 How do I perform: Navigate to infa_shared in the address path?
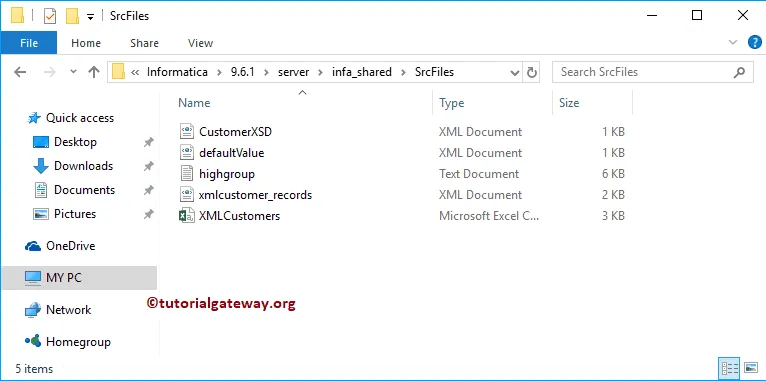tap(362, 72)
